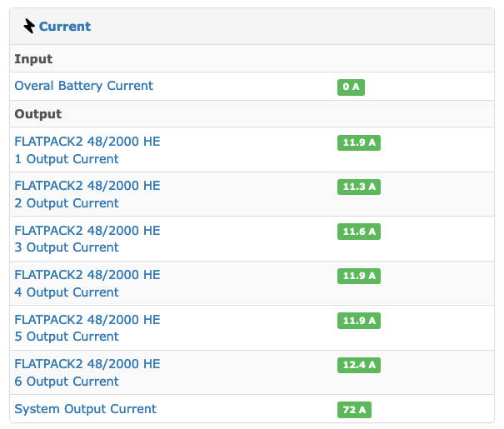This screenshot has width=504, height=429.
Task: Click the lightning bolt icon beside Current
Action: [x=29, y=26]
